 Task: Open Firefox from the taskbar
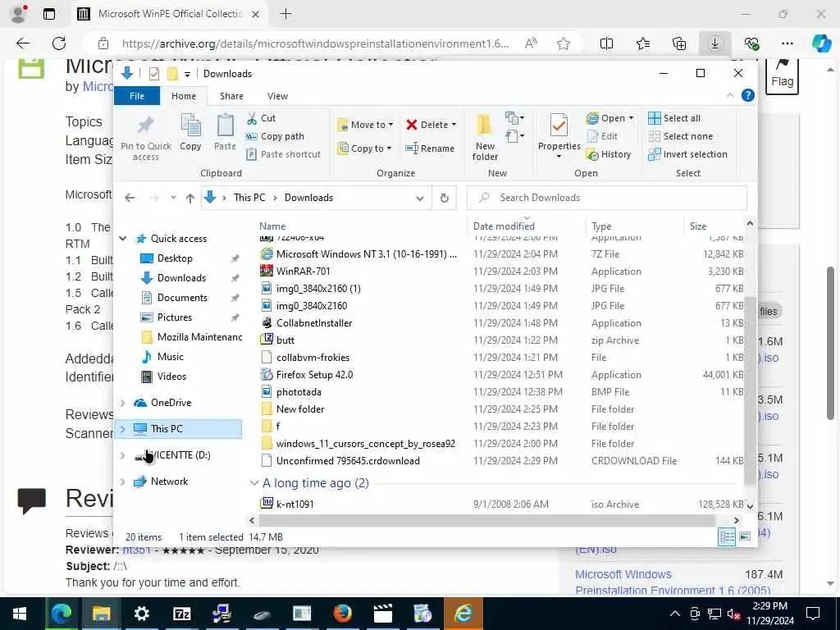coord(342,614)
